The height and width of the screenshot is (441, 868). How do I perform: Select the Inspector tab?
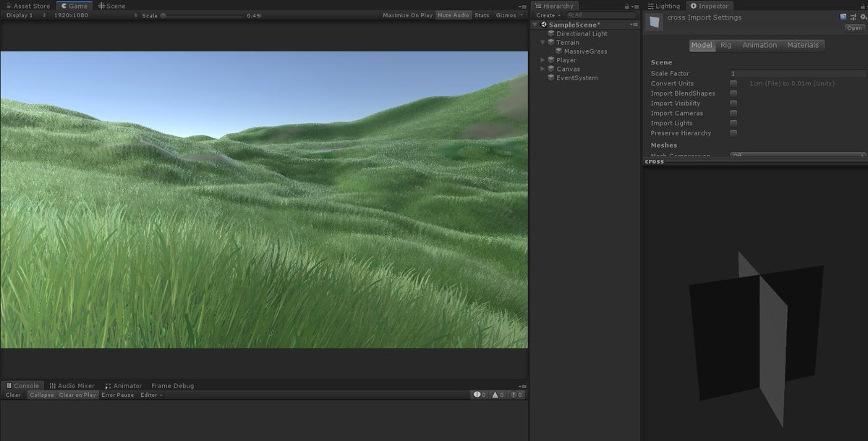click(709, 6)
